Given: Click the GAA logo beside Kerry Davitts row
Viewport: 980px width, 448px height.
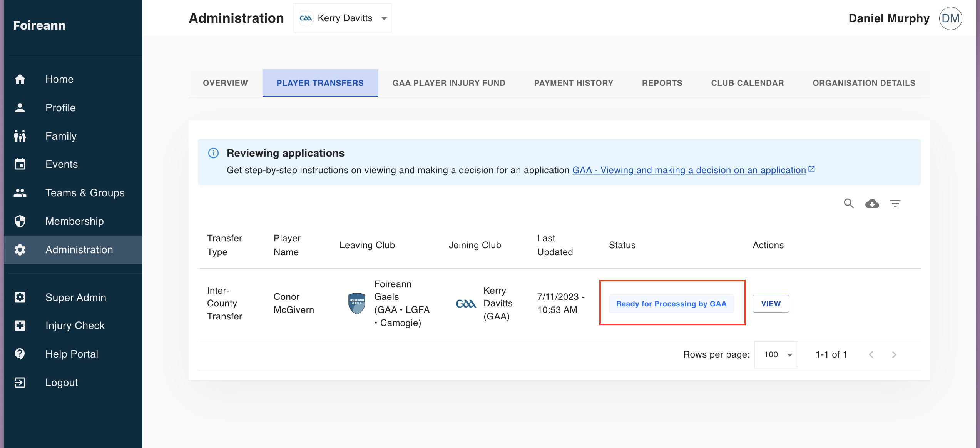Looking at the screenshot, I should (466, 304).
